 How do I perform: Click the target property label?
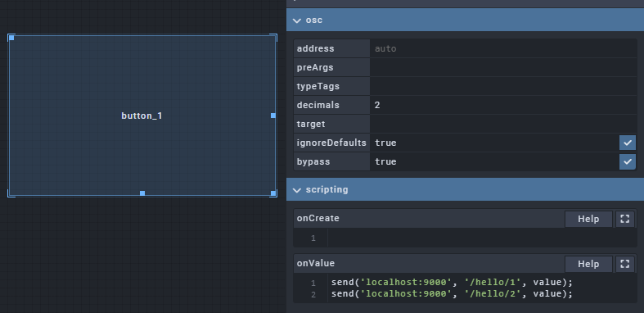click(311, 124)
